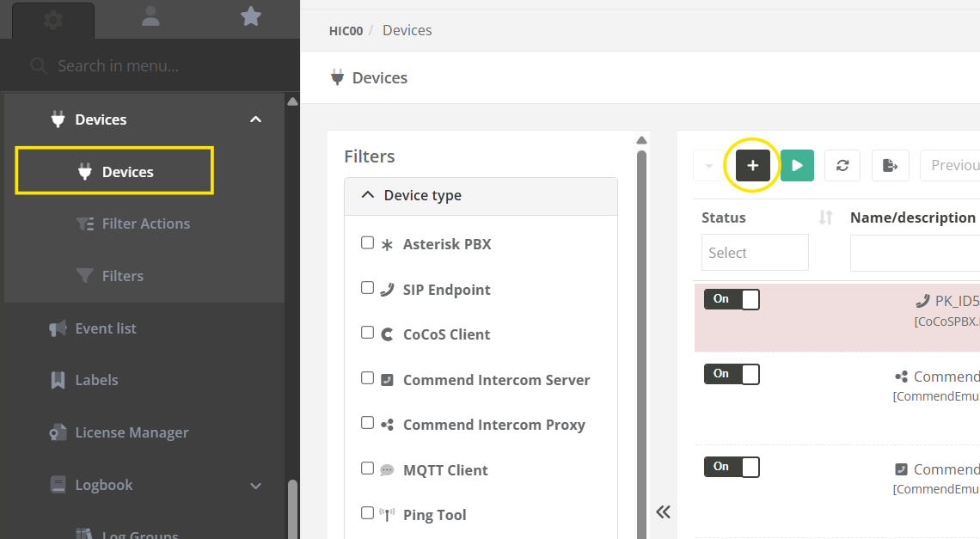Open the settings gear tab
This screenshot has width=980, height=539.
click(x=53, y=19)
